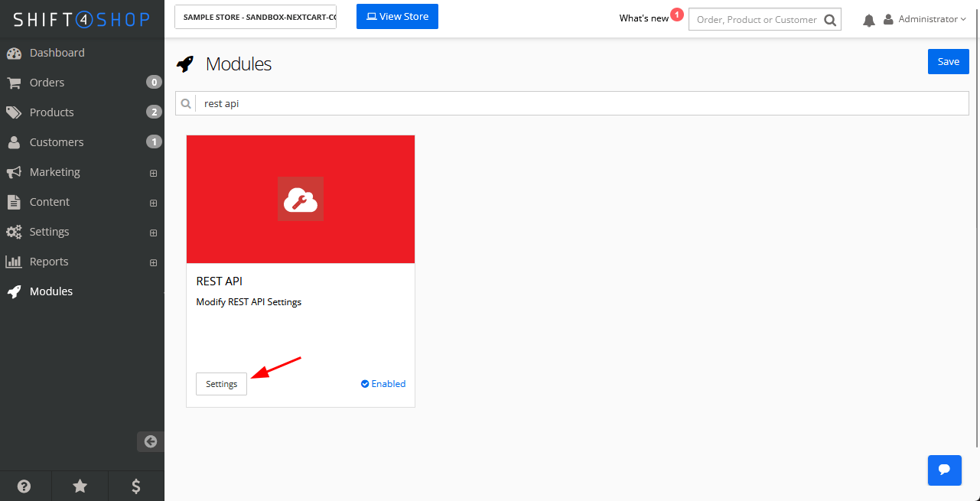Click What's new link
Viewport: 980px width, 501px height.
(643, 18)
